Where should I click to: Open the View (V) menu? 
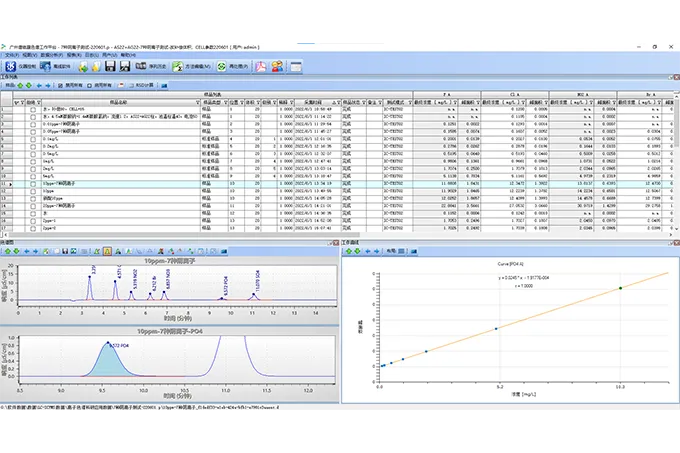(29, 55)
